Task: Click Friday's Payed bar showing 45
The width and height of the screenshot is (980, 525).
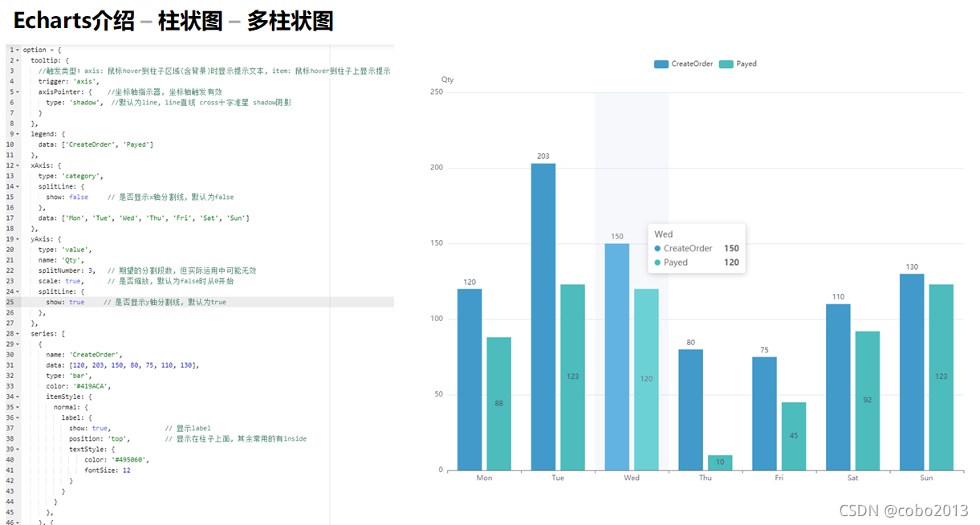Action: pos(794,437)
